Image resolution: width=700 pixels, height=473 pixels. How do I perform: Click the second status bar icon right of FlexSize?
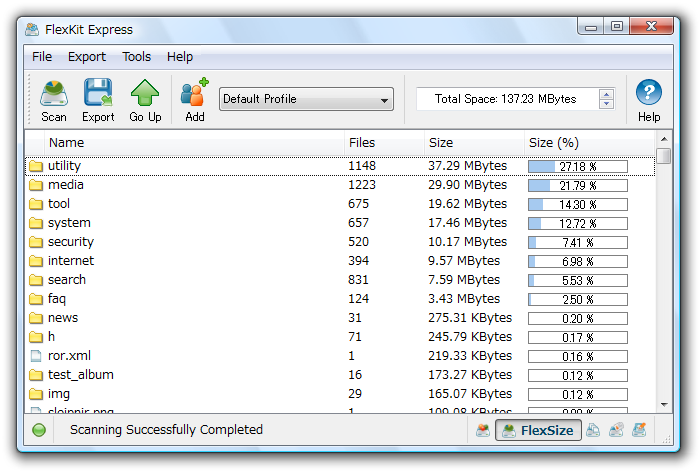click(x=616, y=430)
